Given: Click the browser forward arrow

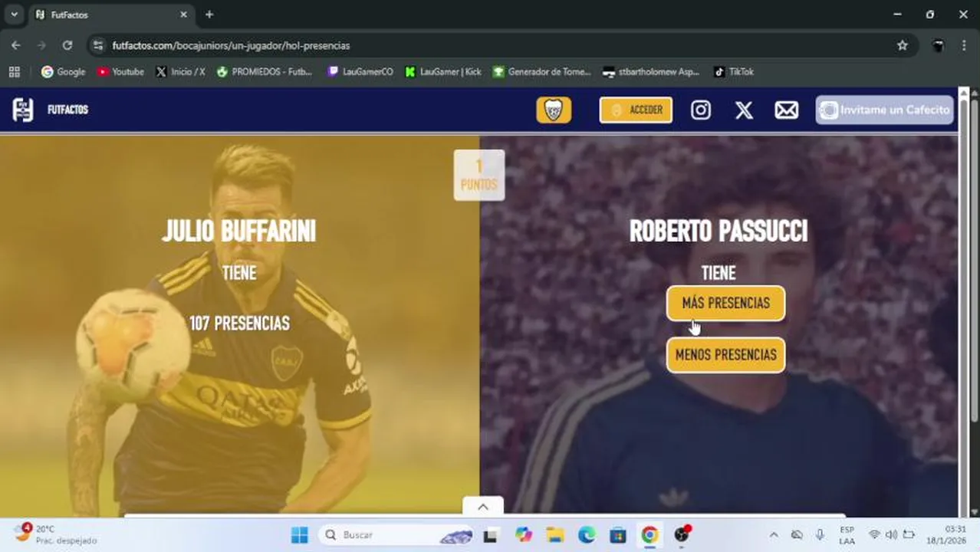Looking at the screenshot, I should tap(41, 45).
